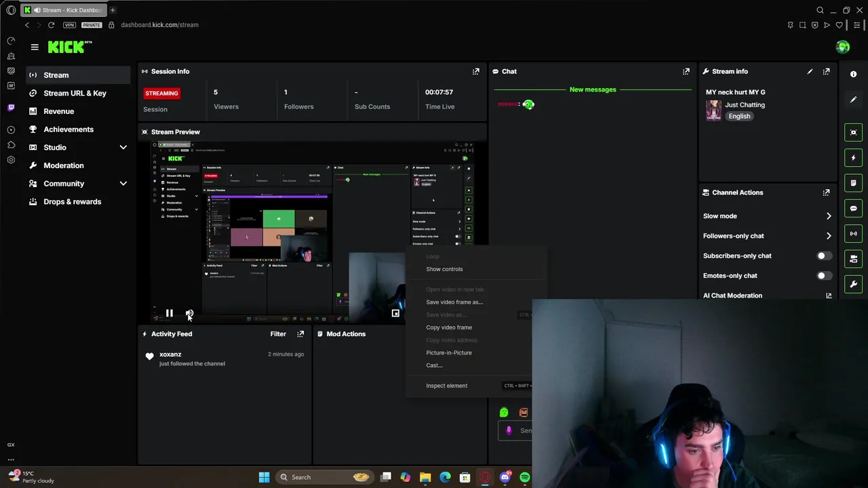
Task: Pop out the Stream info panel
Action: click(826, 71)
